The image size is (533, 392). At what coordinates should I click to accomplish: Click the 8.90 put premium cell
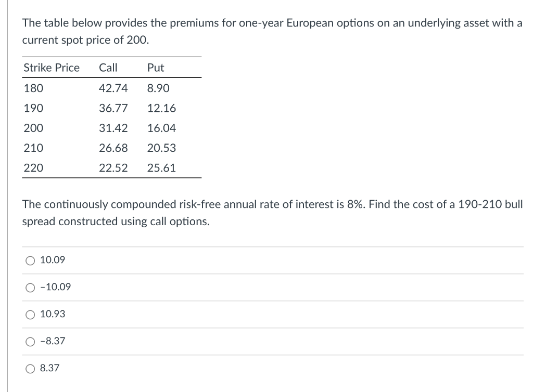click(x=158, y=88)
